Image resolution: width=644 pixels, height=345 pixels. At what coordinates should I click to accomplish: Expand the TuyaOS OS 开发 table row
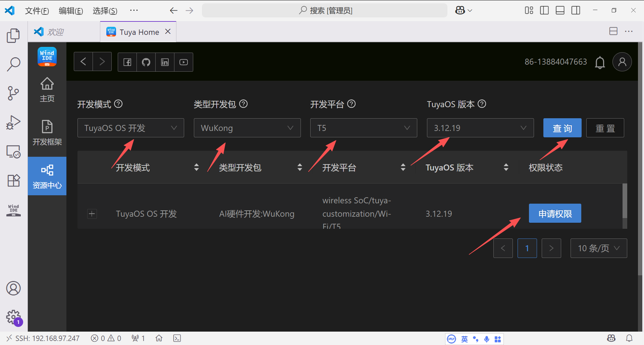tap(92, 214)
